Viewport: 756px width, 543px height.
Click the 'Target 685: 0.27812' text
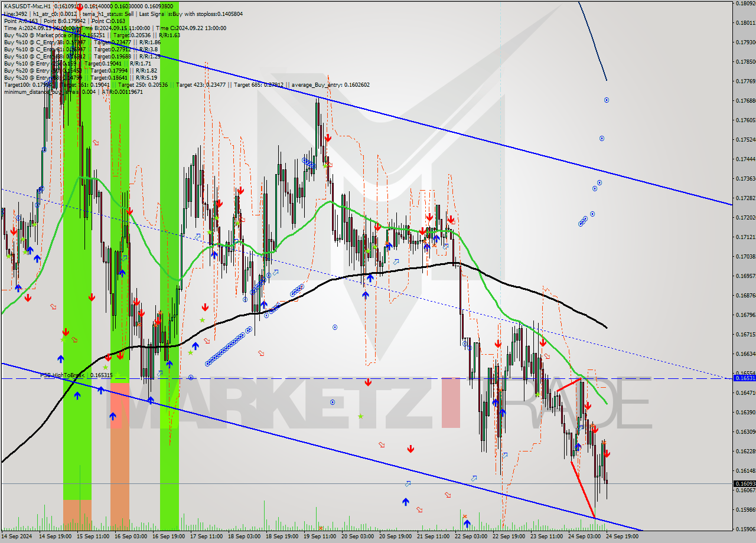258,84
